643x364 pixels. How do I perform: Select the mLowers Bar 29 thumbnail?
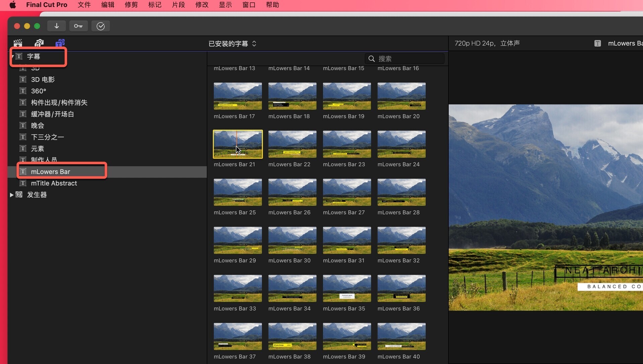[x=238, y=240]
